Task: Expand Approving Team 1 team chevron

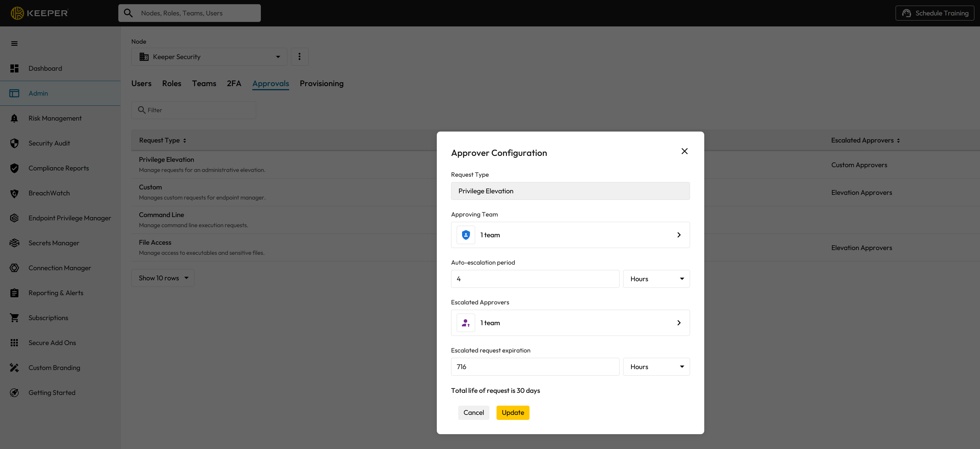Action: pos(679,235)
